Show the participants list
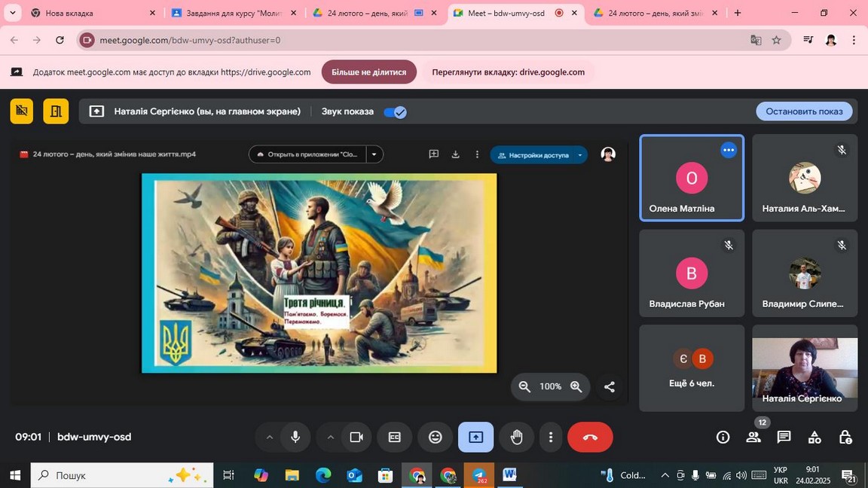The height and width of the screenshot is (488, 868). tap(753, 437)
